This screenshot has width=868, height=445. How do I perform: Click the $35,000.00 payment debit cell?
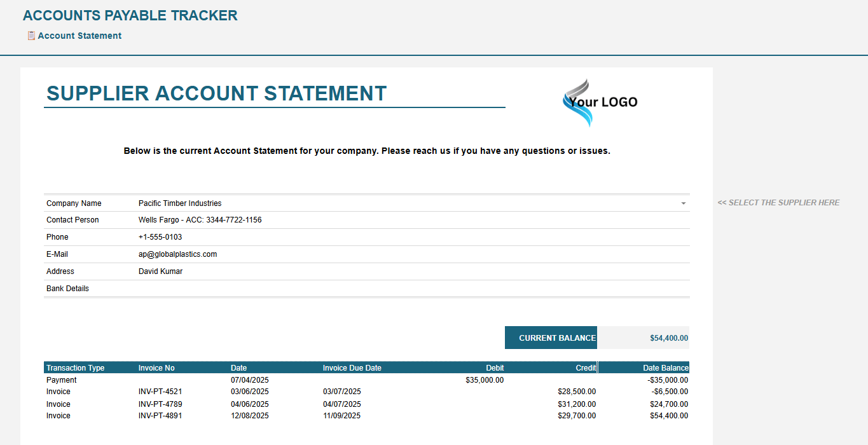(485, 380)
